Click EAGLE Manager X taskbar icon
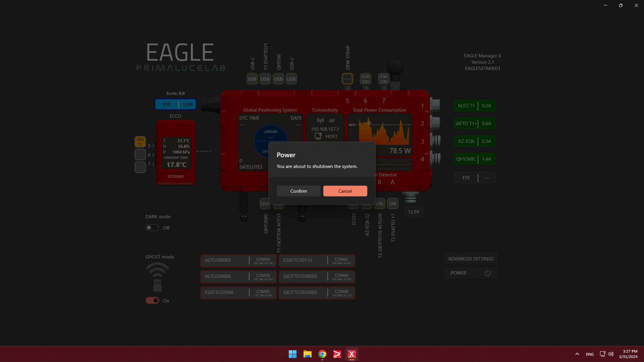644x362 pixels. (x=352, y=354)
